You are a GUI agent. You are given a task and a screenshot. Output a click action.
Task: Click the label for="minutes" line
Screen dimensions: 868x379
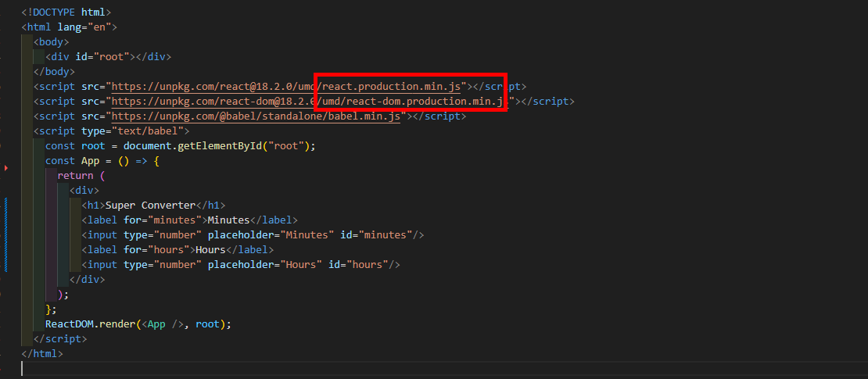[190, 220]
